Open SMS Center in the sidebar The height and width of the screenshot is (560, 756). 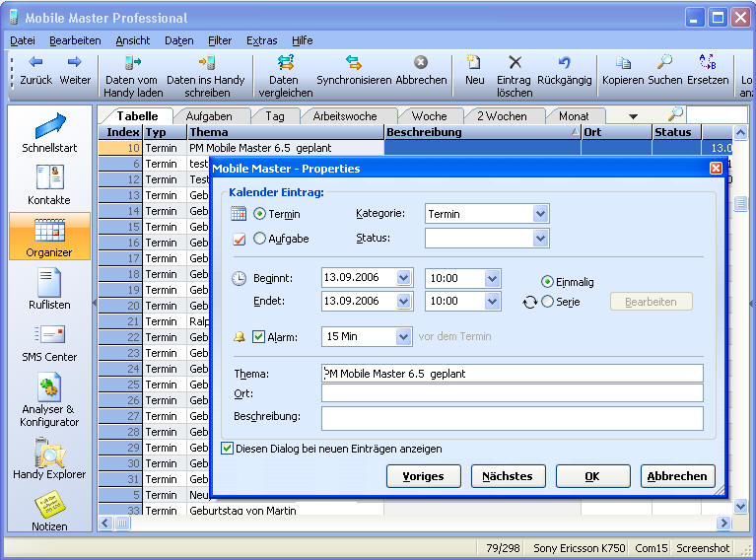pyautogui.click(x=49, y=342)
